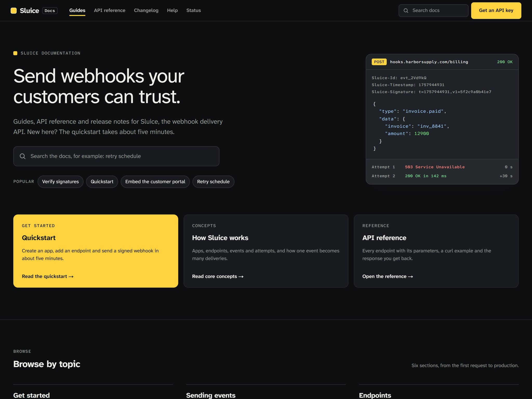Screen dimensions: 532x399
Task: Open the Embed the customer portal chip
Action: tap(155, 182)
